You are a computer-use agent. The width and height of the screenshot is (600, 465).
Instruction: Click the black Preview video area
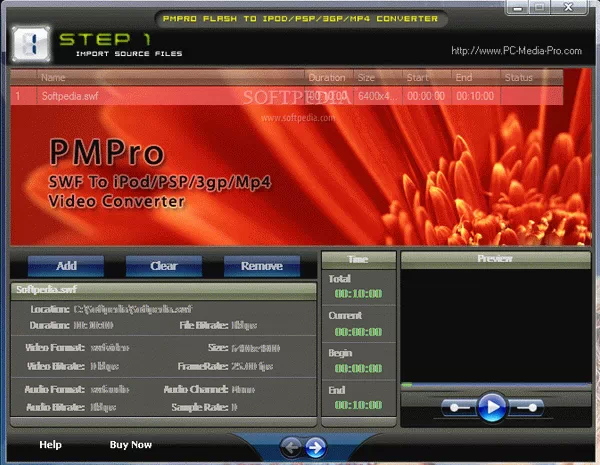[x=496, y=325]
